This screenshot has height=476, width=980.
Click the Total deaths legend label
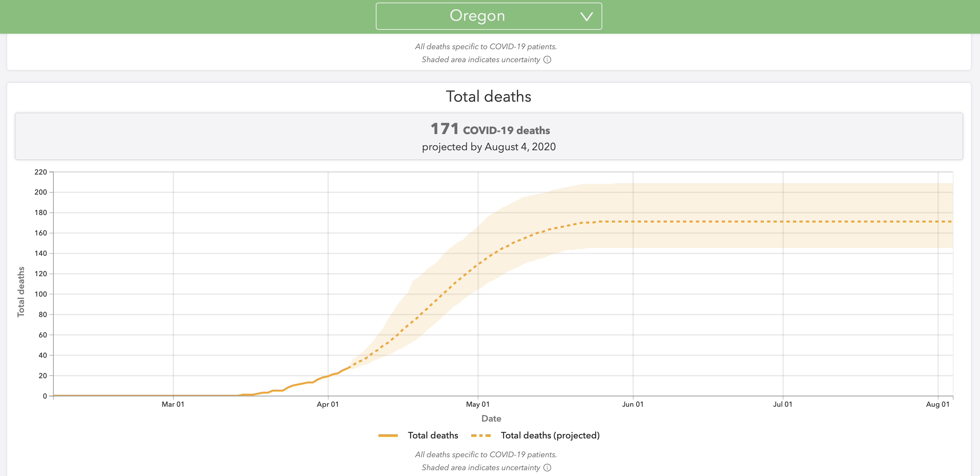click(x=432, y=435)
